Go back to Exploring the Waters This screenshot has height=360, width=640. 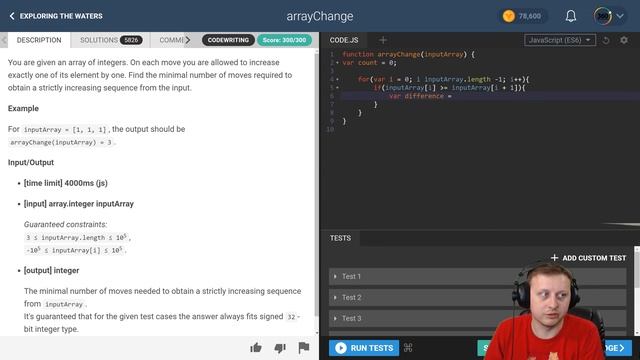56,16
